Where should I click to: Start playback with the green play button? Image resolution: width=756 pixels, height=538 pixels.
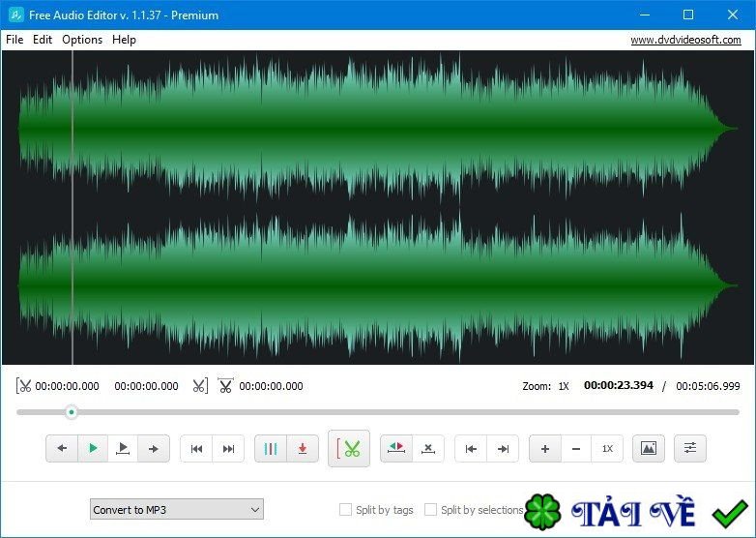coord(93,448)
